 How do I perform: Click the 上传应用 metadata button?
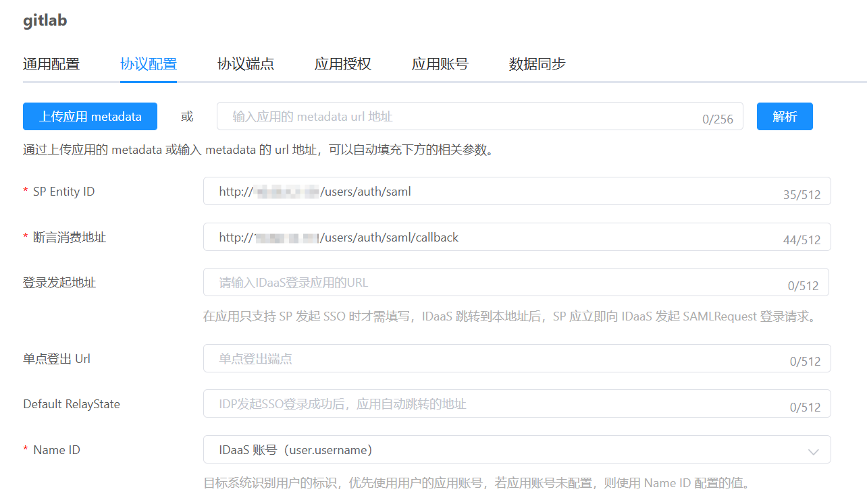pos(90,117)
